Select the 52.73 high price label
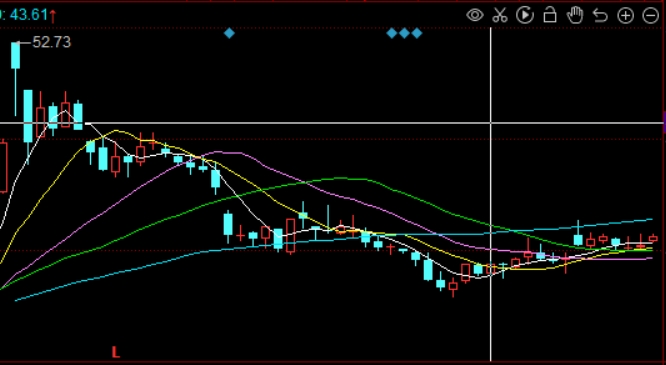This screenshot has width=666, height=365. (x=51, y=42)
